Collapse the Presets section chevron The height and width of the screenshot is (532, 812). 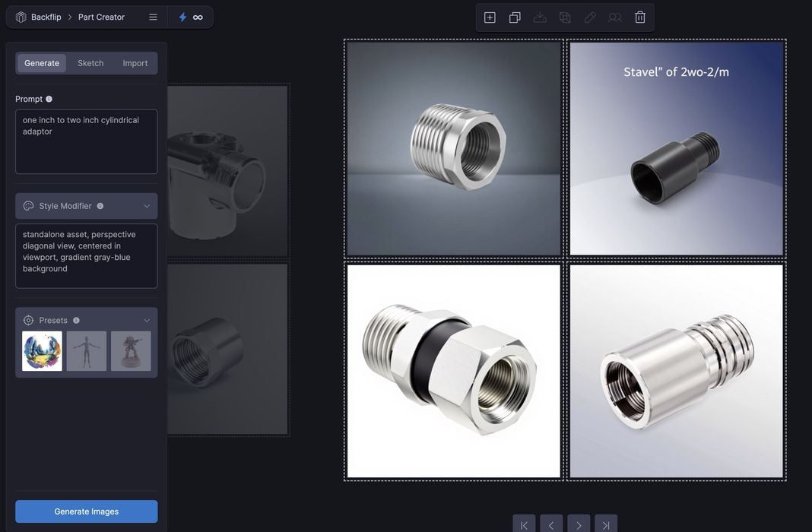(147, 321)
